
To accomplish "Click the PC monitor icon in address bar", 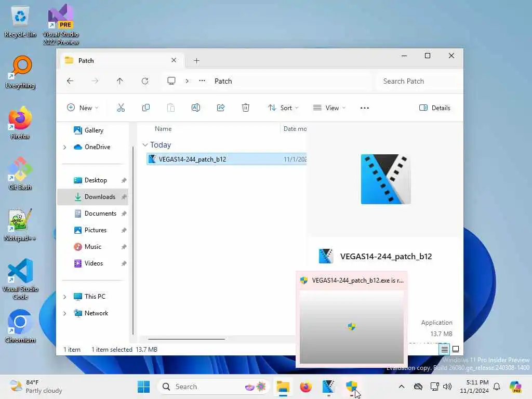I will point(171,81).
